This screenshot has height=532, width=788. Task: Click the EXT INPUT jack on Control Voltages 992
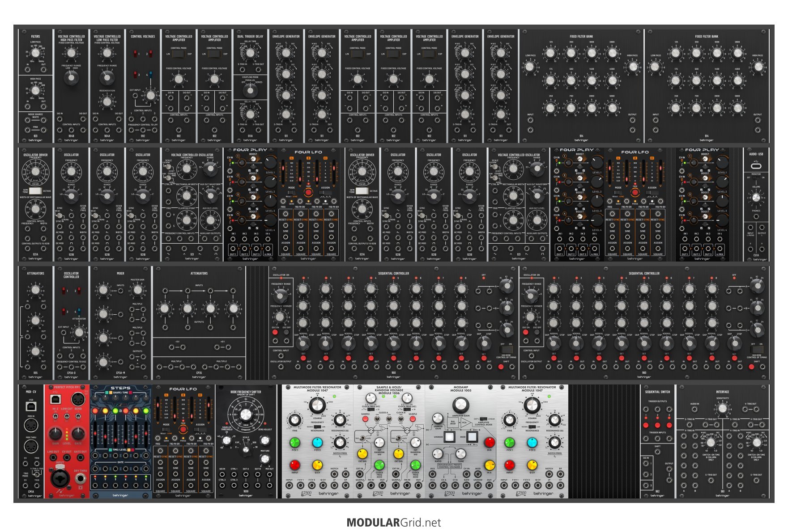point(135,96)
